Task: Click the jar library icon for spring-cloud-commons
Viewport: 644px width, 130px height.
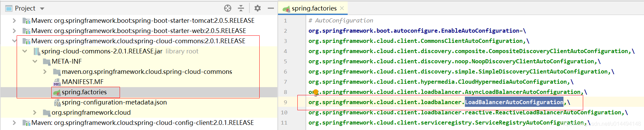Action: pyautogui.click(x=37, y=51)
